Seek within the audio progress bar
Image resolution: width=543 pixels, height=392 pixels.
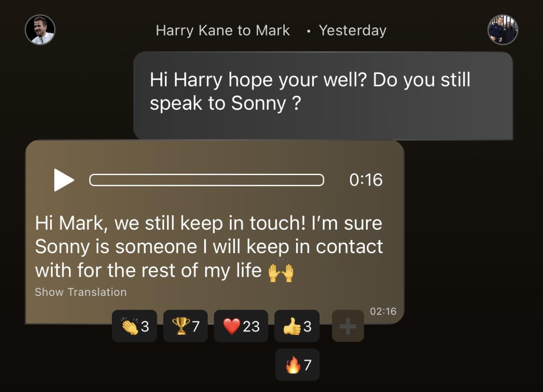pos(207,180)
